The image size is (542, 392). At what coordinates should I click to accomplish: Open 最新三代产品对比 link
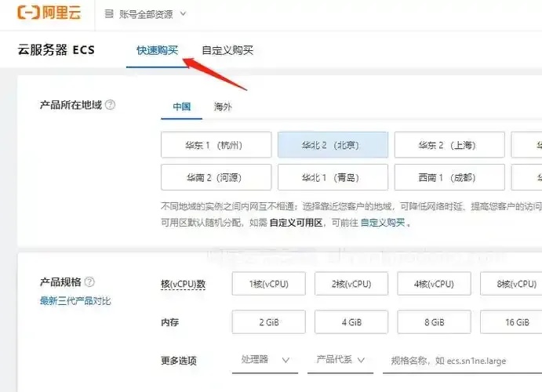(x=75, y=301)
